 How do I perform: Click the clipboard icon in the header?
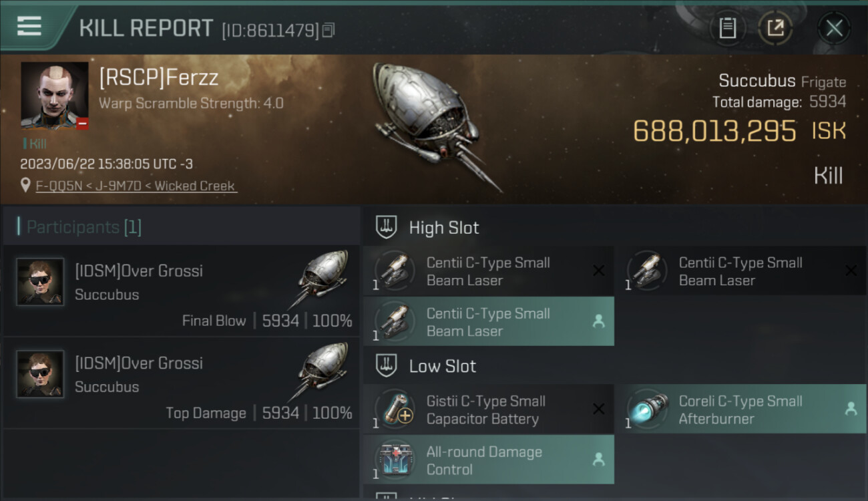(727, 28)
